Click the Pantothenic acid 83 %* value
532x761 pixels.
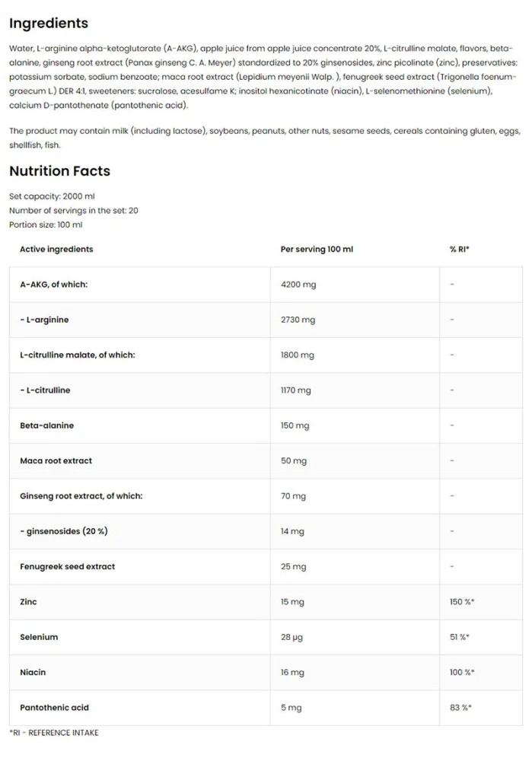[x=460, y=708]
